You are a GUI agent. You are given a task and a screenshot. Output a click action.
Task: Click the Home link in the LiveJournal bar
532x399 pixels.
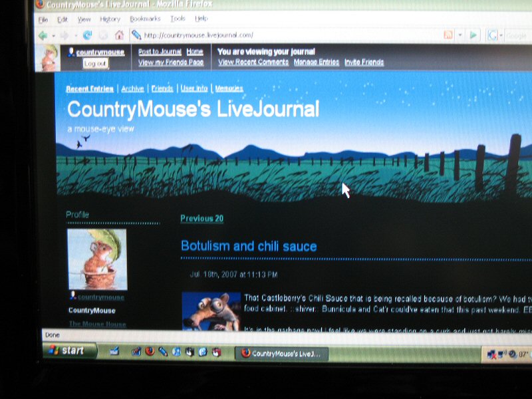(x=195, y=52)
